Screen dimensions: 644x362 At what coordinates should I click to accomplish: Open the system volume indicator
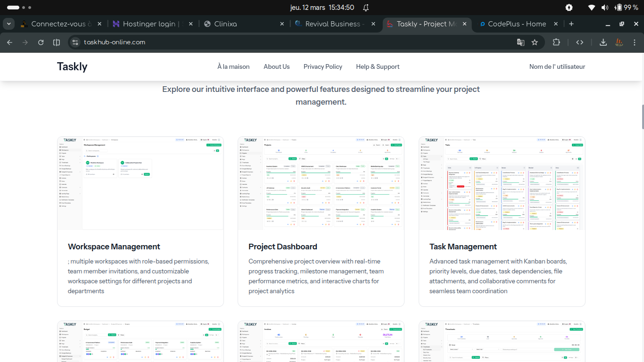pyautogui.click(x=604, y=8)
